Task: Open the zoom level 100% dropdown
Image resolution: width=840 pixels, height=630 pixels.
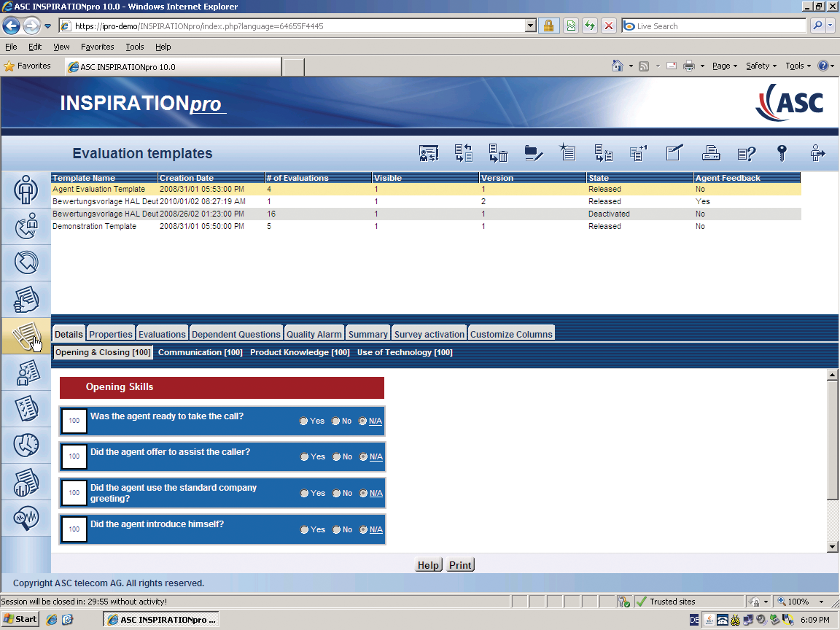Action: pyautogui.click(x=822, y=602)
